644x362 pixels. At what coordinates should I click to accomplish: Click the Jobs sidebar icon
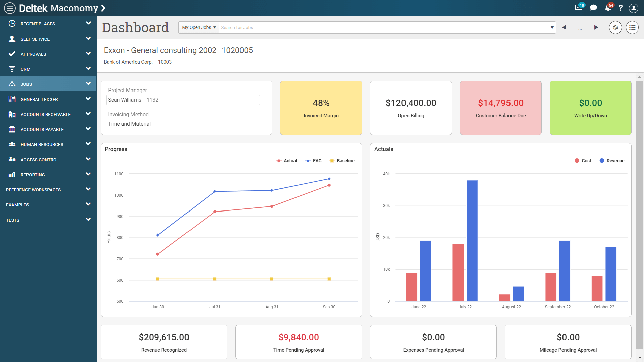click(x=11, y=84)
